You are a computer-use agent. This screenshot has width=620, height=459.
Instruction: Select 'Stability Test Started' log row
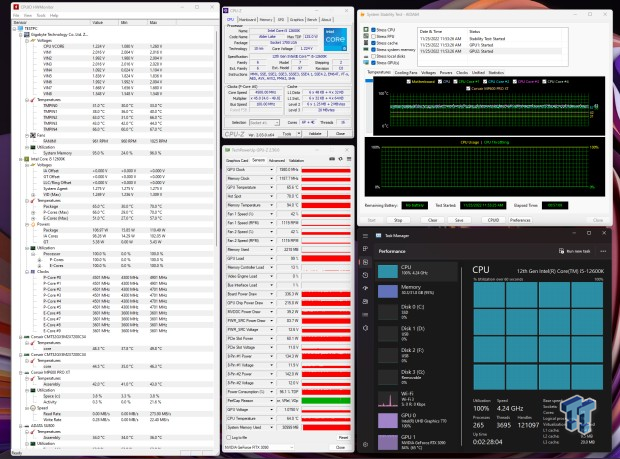[492, 39]
